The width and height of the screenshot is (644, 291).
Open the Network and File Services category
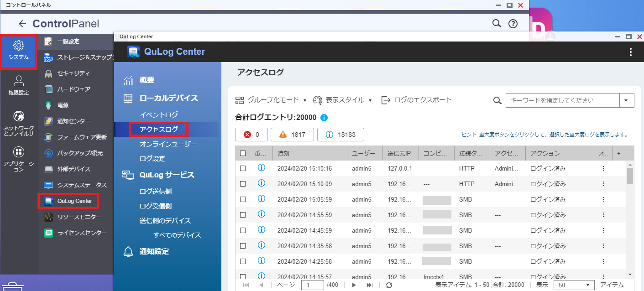pyautogui.click(x=19, y=123)
